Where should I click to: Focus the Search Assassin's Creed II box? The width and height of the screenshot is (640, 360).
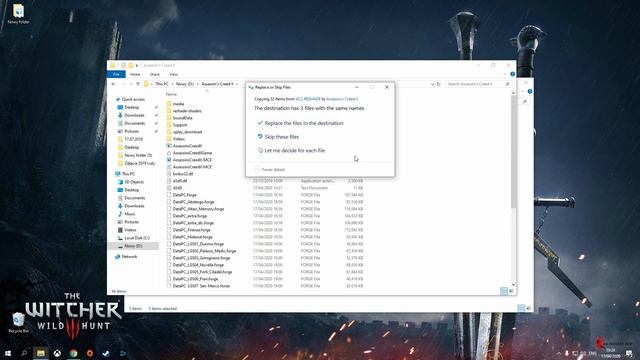[478, 84]
